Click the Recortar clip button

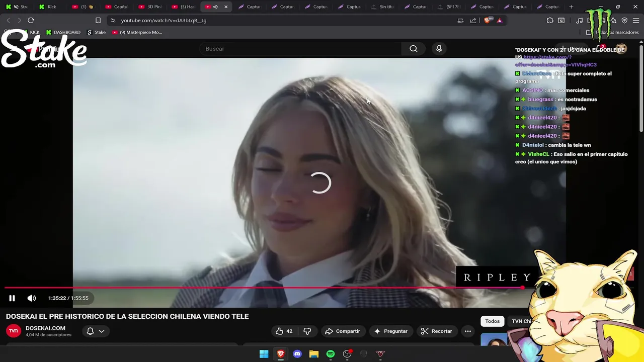click(437, 331)
